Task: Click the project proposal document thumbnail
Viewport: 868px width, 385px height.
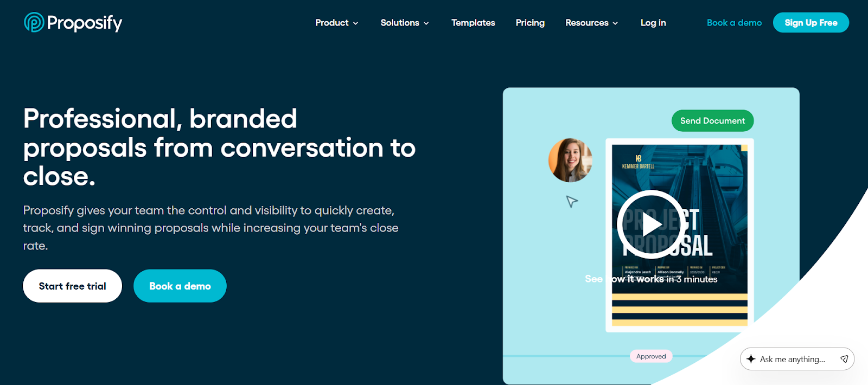Action: (x=680, y=235)
